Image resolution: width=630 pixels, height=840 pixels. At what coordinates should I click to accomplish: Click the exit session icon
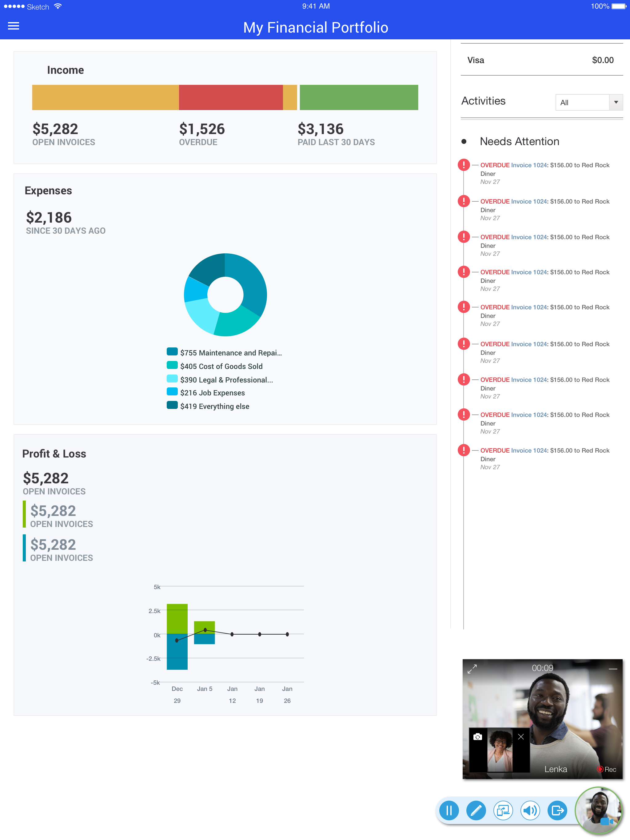click(x=557, y=810)
